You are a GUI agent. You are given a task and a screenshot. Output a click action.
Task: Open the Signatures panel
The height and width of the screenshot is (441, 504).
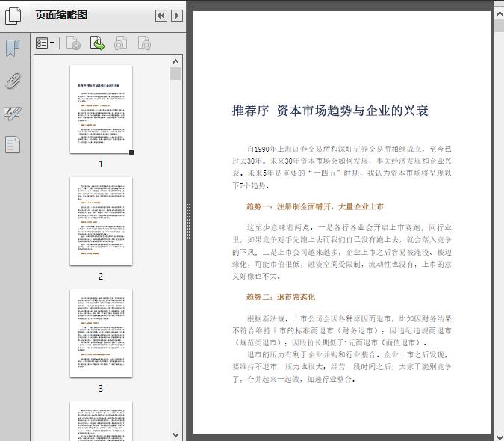pos(13,113)
